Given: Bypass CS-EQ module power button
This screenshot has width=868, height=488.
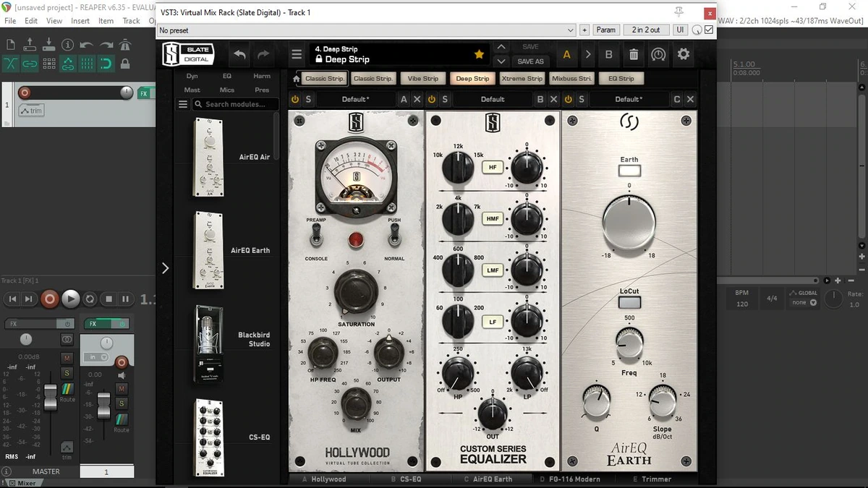Looking at the screenshot, I should pos(432,99).
